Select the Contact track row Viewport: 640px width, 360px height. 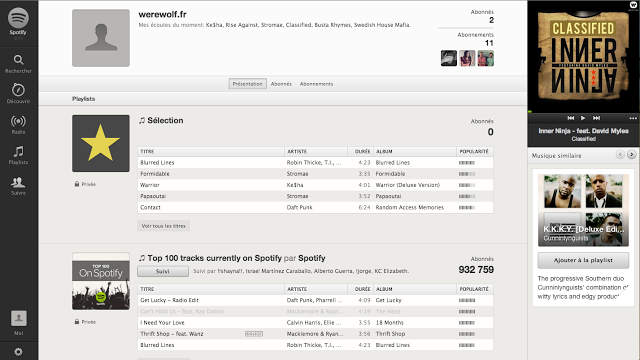315,207
